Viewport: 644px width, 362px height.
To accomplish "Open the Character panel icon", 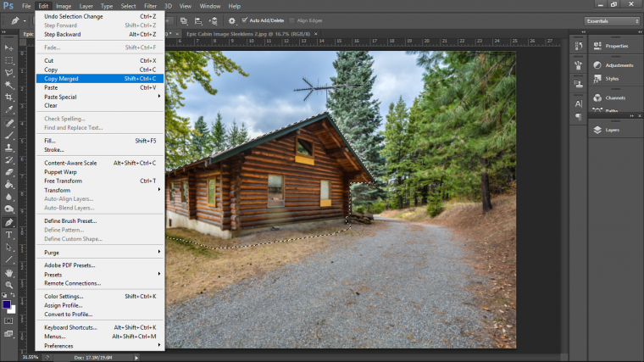I will (x=578, y=103).
